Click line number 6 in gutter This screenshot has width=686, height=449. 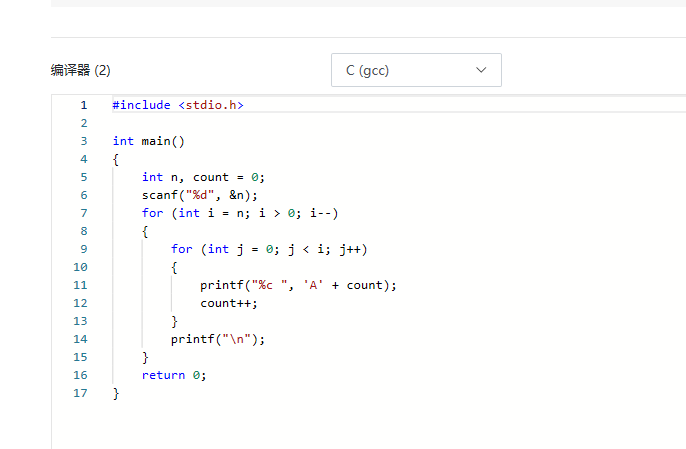84,195
